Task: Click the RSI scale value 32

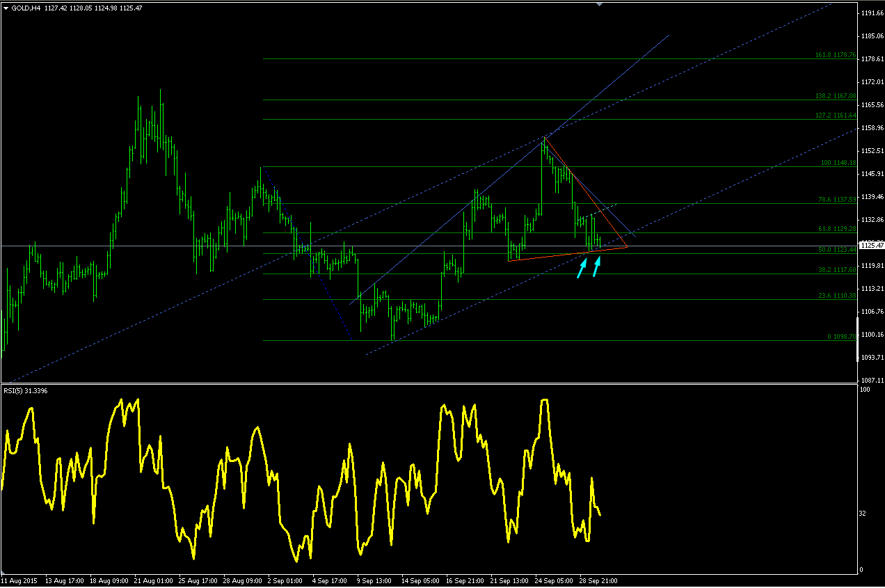Action: (863, 514)
